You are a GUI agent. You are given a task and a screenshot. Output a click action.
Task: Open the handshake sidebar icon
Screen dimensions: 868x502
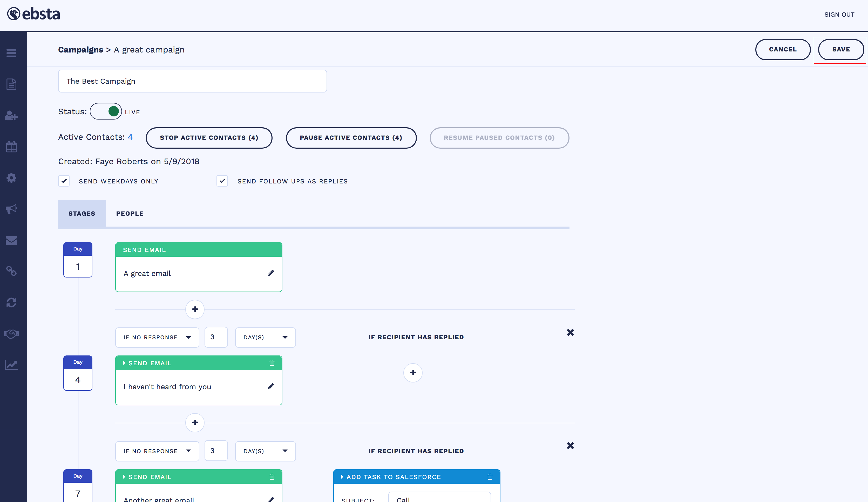[11, 334]
